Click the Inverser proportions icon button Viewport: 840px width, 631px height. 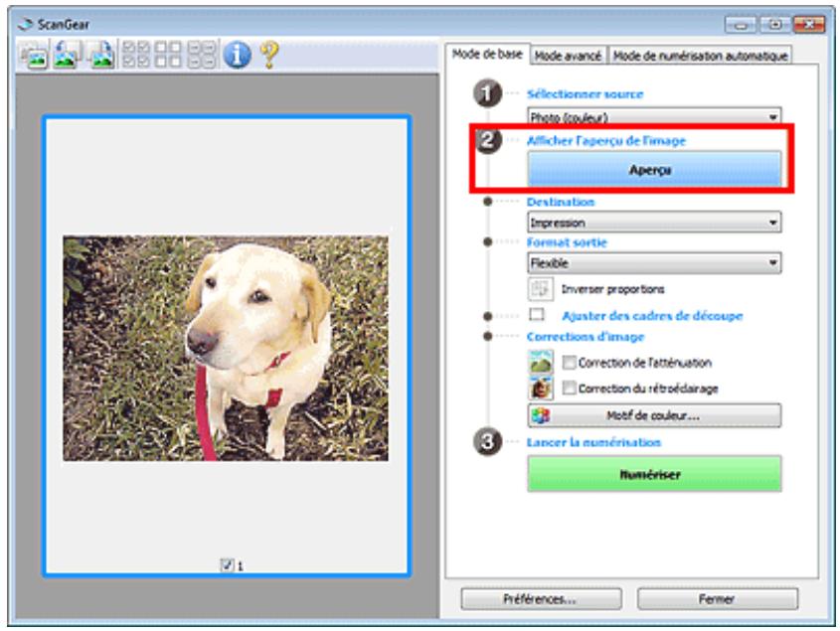540,289
